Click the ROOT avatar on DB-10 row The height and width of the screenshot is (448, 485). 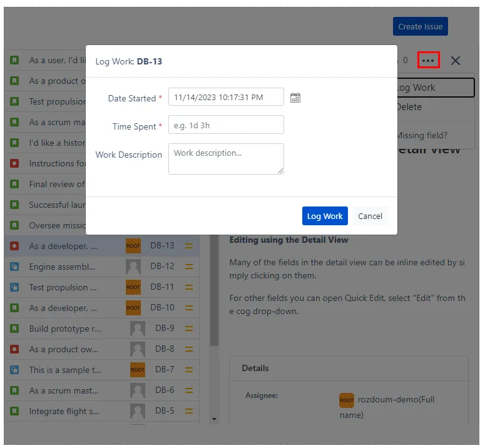[133, 308]
